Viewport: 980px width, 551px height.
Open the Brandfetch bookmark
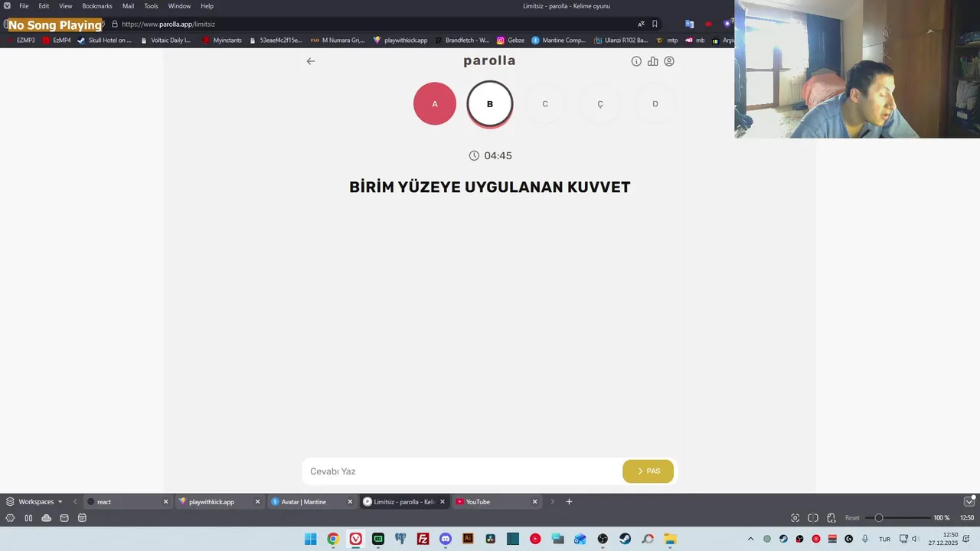coord(462,41)
